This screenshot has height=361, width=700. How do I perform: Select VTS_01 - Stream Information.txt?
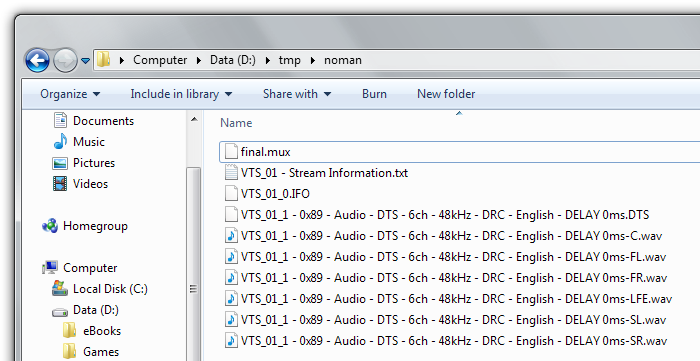324,173
